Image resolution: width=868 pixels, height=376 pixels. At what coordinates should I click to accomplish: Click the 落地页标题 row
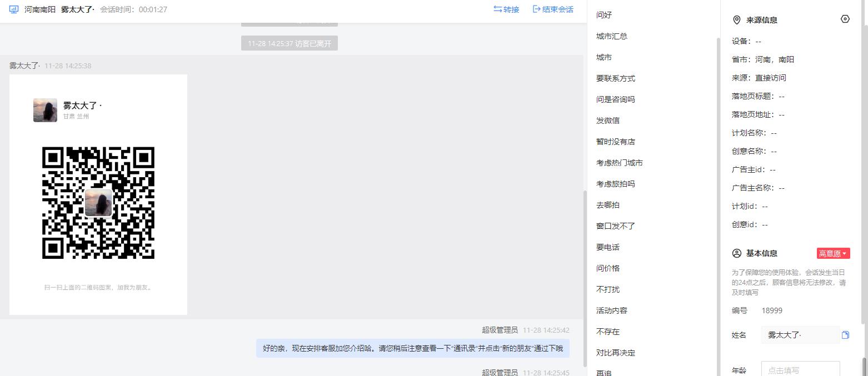tap(758, 96)
